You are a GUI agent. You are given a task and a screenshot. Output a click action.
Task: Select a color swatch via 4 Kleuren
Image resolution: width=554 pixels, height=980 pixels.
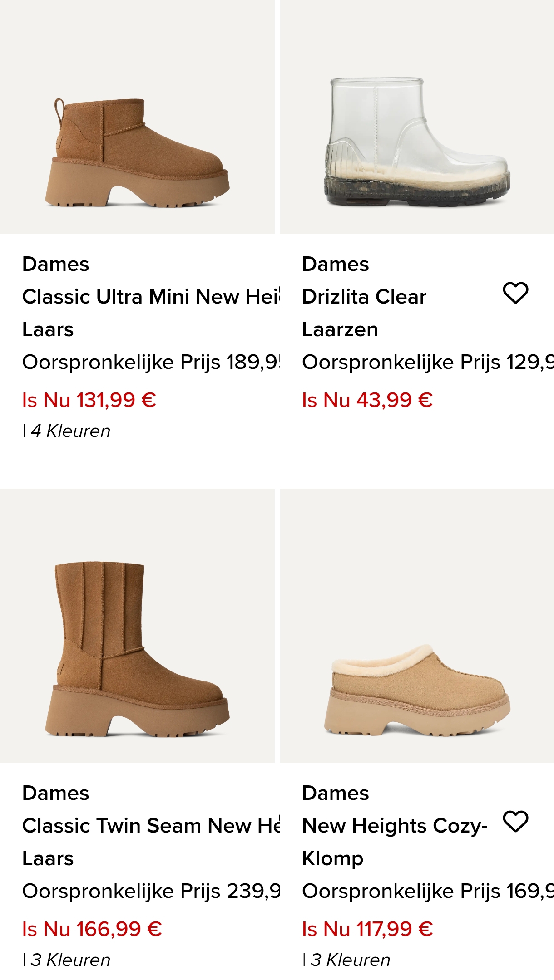point(70,431)
